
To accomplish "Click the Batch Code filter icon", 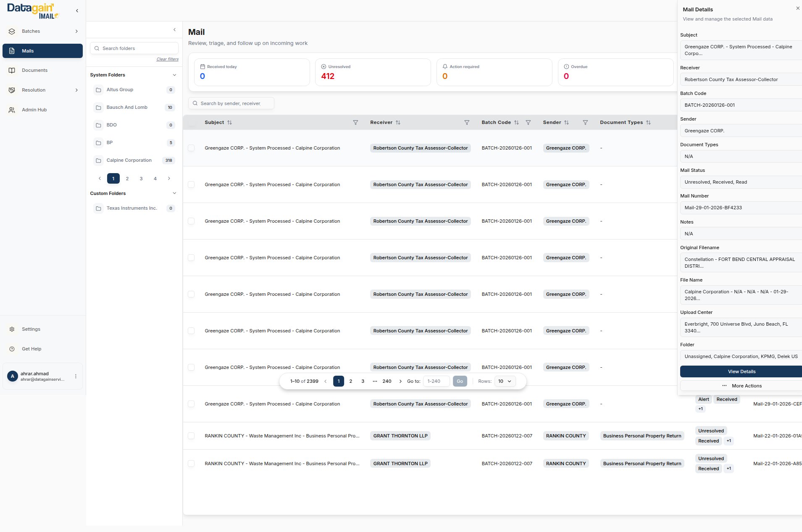I will click(528, 123).
